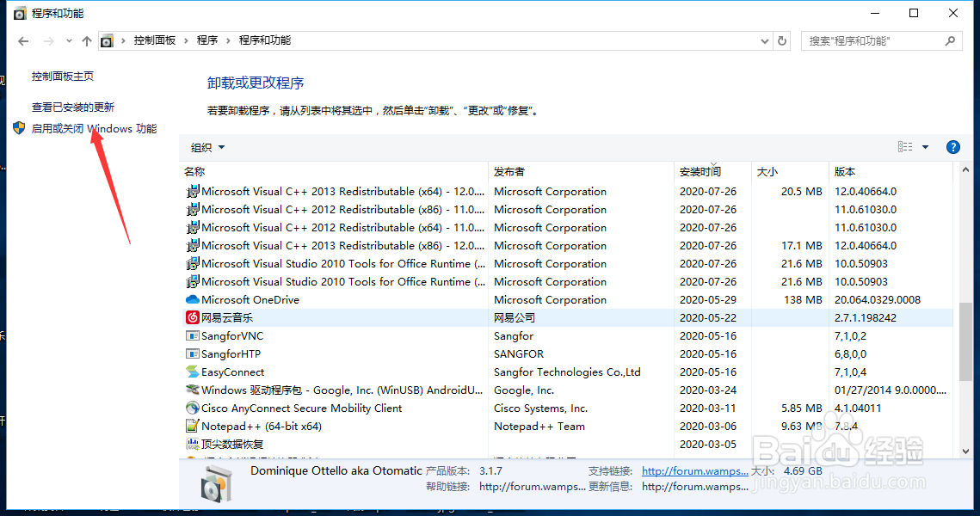
Task: Click the shield icon beside Windows 功能
Action: point(19,128)
